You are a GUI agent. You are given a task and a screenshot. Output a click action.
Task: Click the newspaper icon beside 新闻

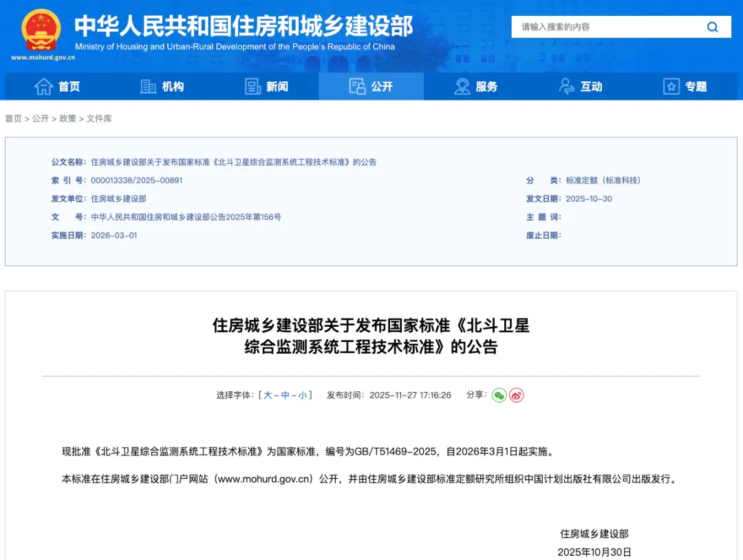pyautogui.click(x=252, y=87)
